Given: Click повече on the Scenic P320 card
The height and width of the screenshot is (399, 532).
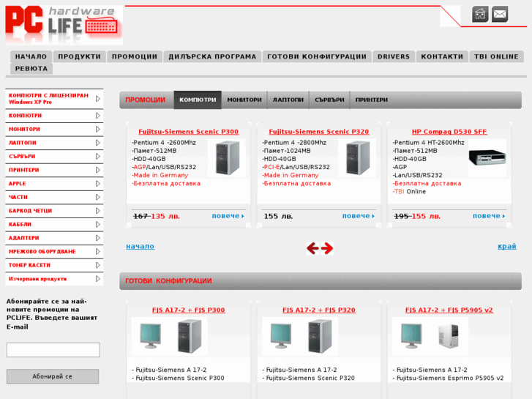Looking at the screenshot, I should coord(359,216).
